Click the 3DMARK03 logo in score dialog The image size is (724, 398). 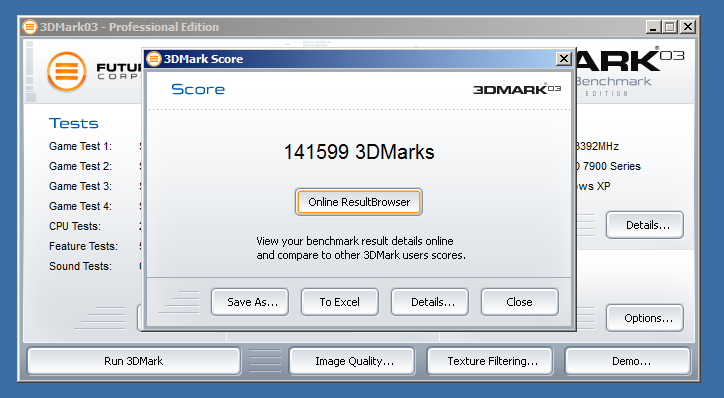(x=517, y=89)
